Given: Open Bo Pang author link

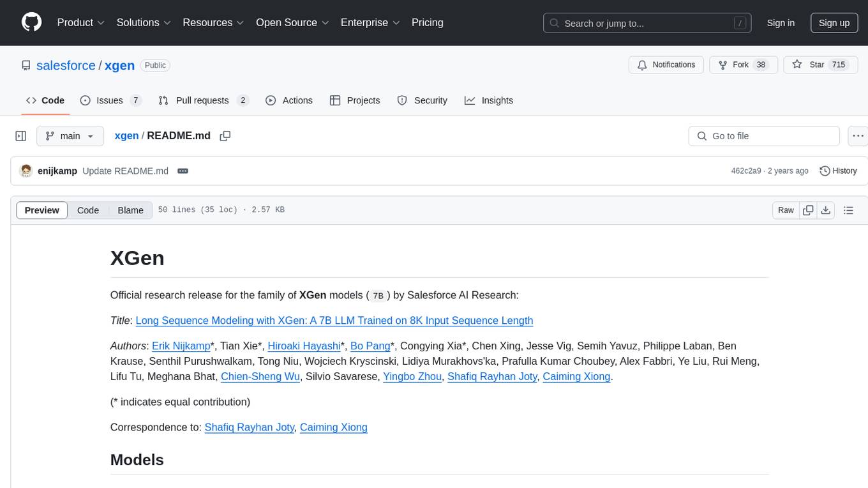Looking at the screenshot, I should click(370, 346).
